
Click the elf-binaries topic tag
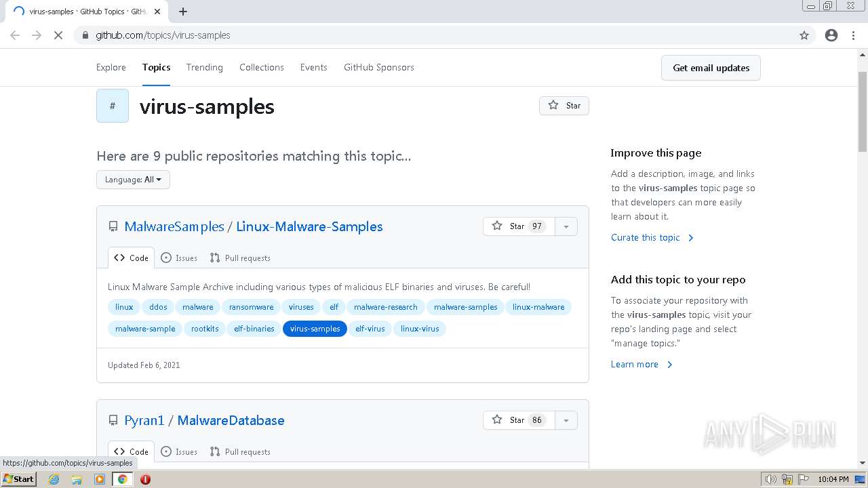(x=254, y=329)
